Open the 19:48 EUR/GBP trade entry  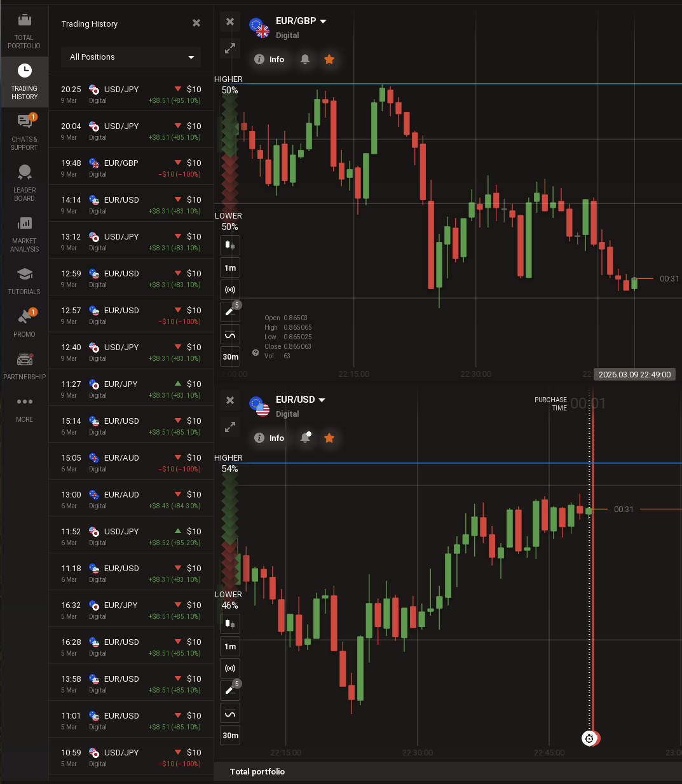tap(131, 168)
